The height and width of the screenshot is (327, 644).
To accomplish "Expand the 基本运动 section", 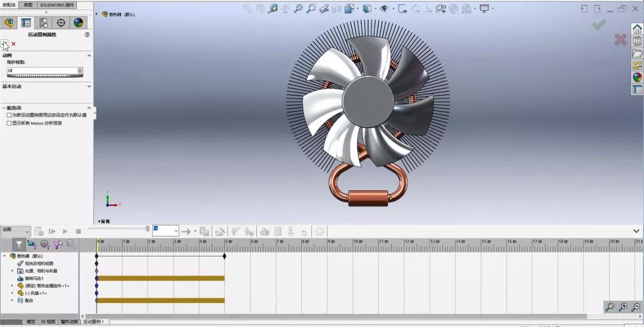I will click(x=89, y=87).
